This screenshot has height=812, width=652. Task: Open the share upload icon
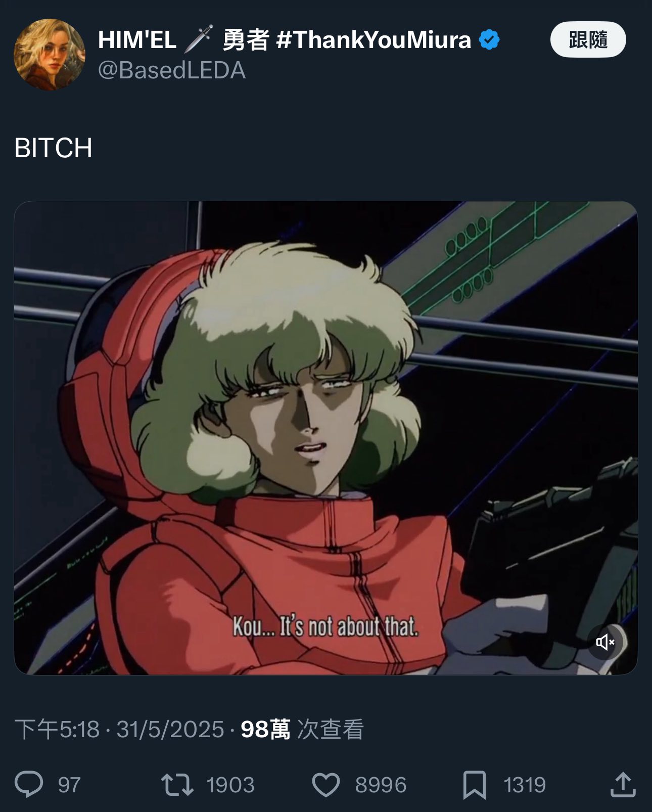pyautogui.click(x=623, y=784)
